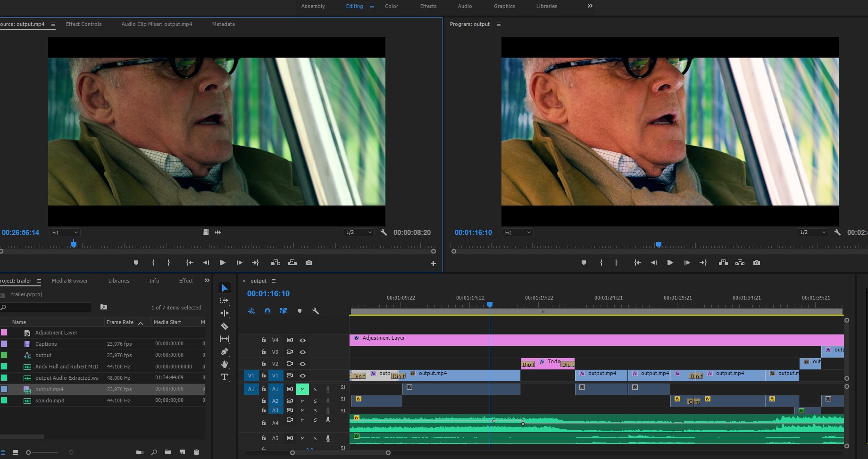Click New Bin folder icon in Project panel

[168, 452]
